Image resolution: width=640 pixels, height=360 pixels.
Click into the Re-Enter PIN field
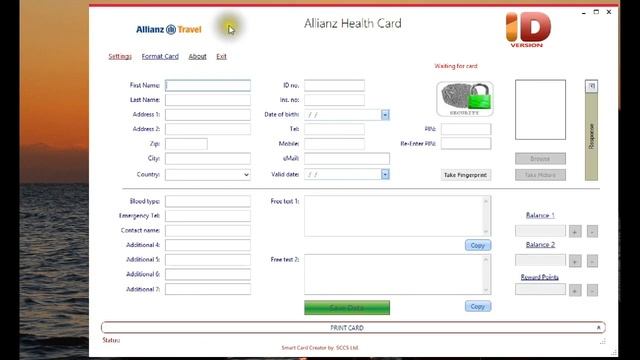466,144
